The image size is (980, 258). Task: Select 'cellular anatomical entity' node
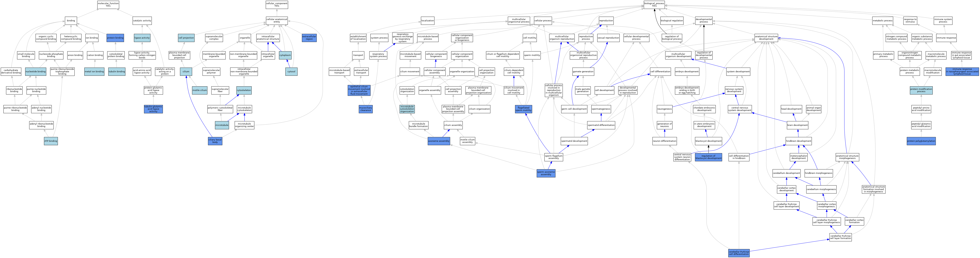[x=277, y=21]
